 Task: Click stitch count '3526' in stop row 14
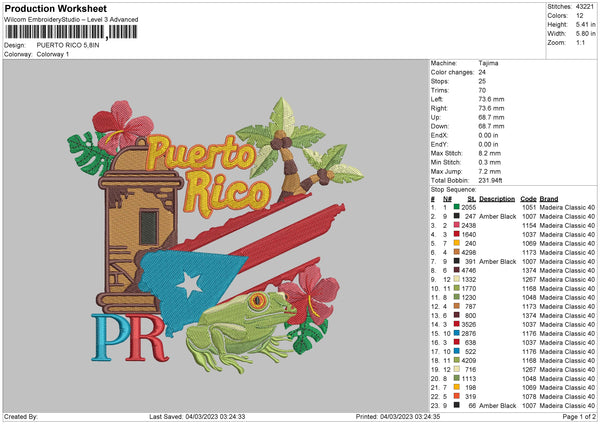(469, 325)
